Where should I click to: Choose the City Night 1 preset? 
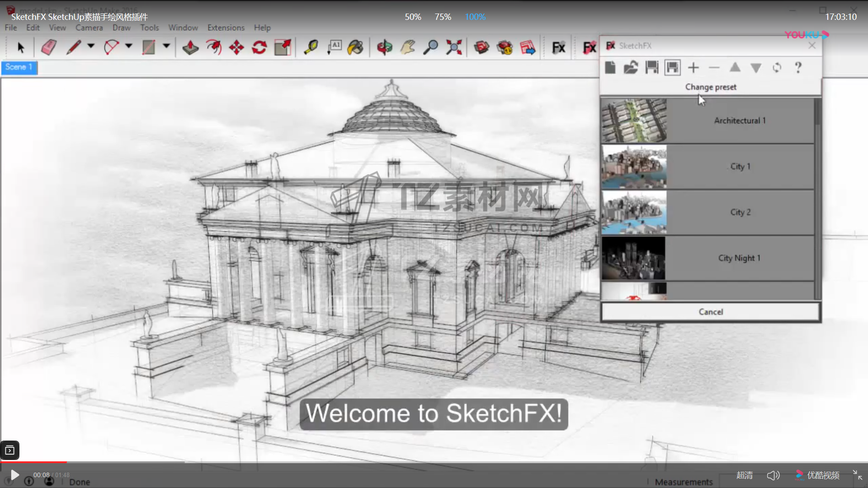tap(739, 258)
